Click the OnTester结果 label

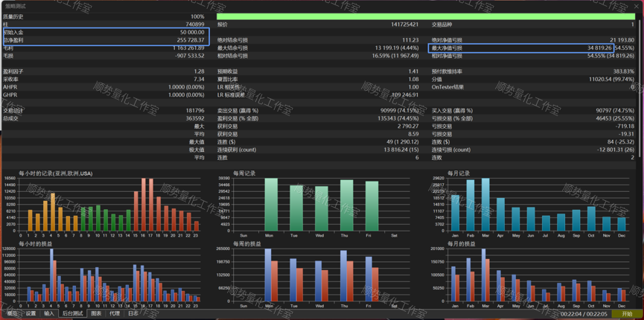coord(447,86)
